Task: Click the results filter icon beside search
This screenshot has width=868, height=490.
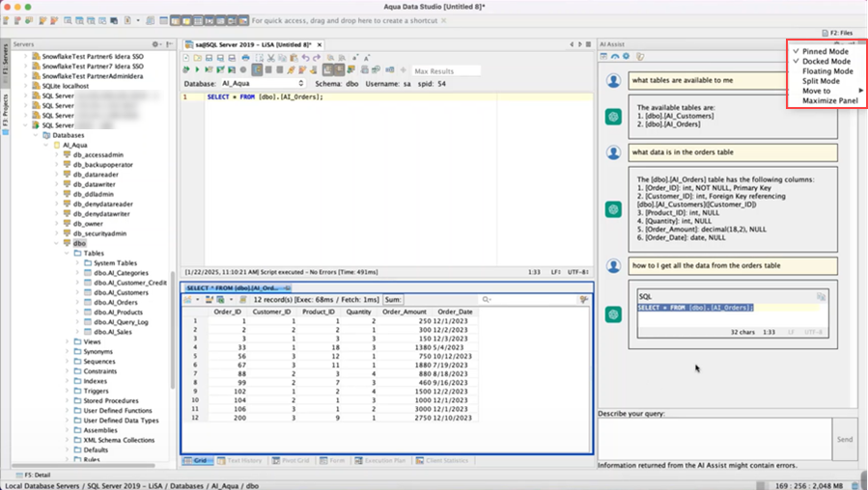Action: [583, 300]
